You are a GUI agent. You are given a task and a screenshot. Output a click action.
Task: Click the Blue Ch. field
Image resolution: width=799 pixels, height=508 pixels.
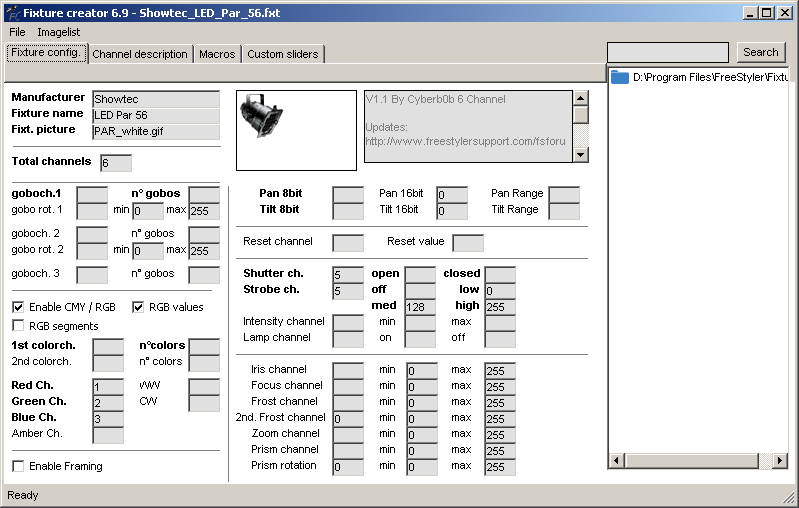pyautogui.click(x=108, y=419)
